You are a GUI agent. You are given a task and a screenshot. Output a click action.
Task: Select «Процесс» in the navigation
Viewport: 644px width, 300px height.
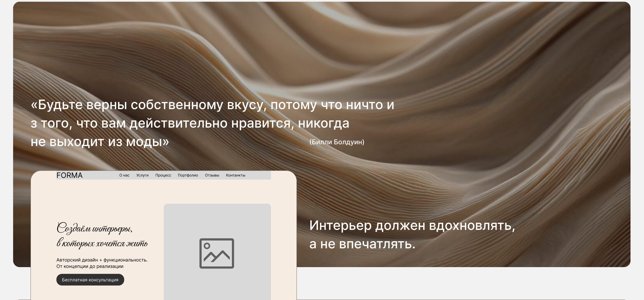[x=163, y=175]
